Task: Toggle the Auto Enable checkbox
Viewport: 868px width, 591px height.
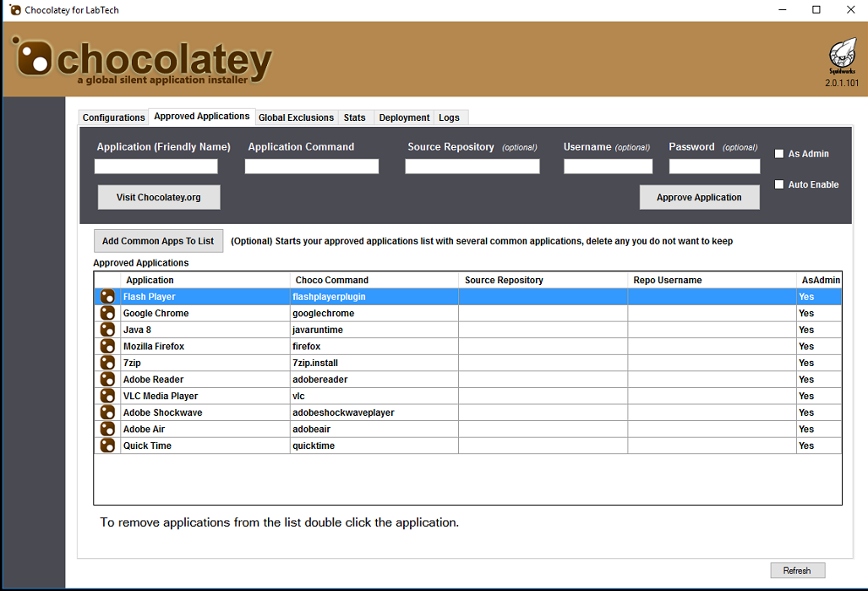Action: (779, 184)
